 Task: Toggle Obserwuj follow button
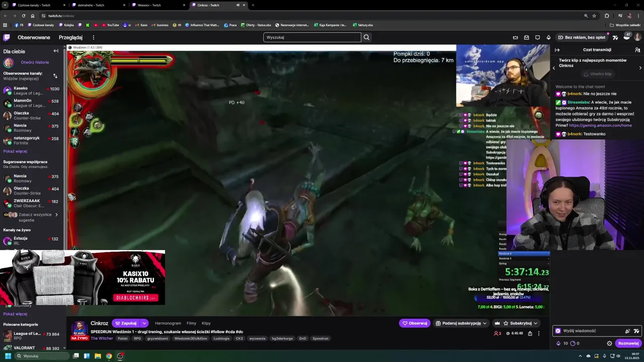(415, 323)
